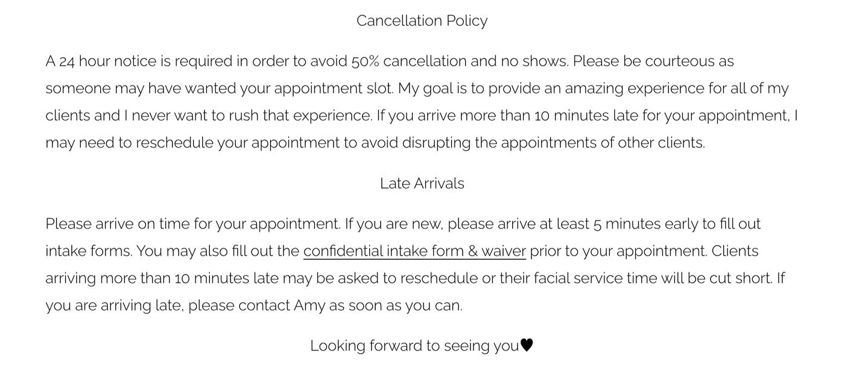Click the '50%' cancellation text

point(365,61)
